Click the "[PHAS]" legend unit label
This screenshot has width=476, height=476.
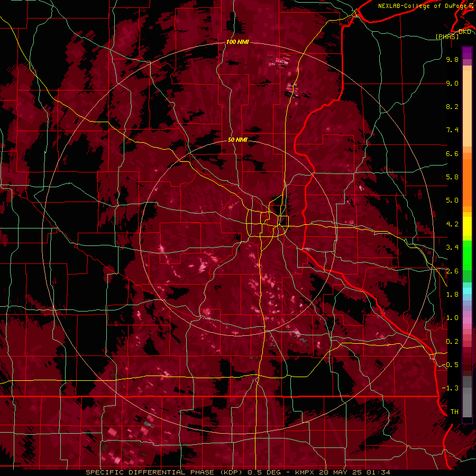[447, 36]
